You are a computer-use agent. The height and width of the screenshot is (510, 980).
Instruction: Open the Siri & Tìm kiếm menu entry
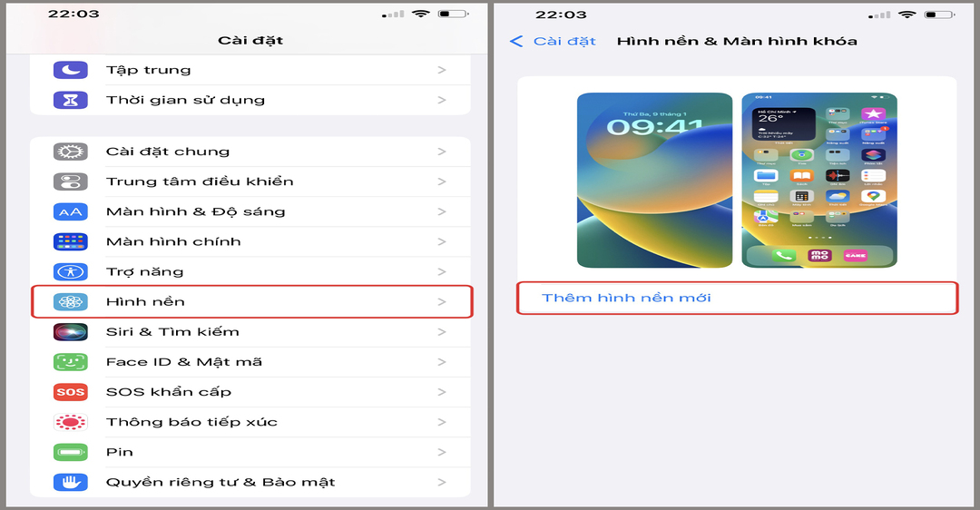[x=250, y=332]
